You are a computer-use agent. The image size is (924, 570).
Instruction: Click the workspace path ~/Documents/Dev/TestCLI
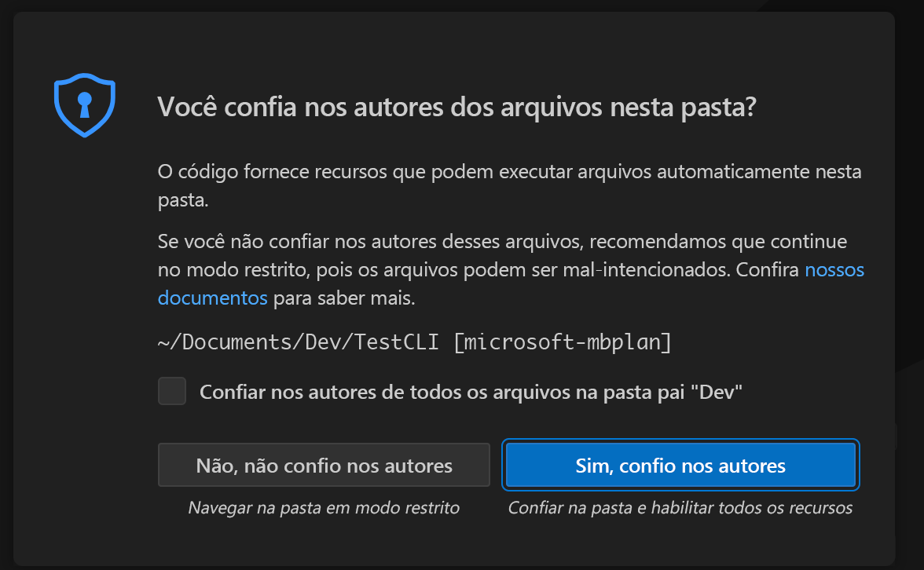[x=299, y=342]
